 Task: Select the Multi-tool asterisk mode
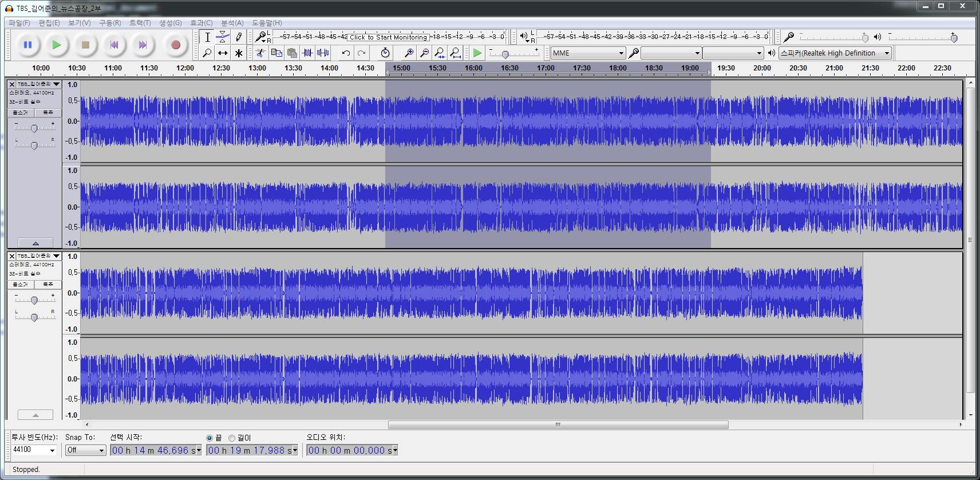pyautogui.click(x=239, y=53)
